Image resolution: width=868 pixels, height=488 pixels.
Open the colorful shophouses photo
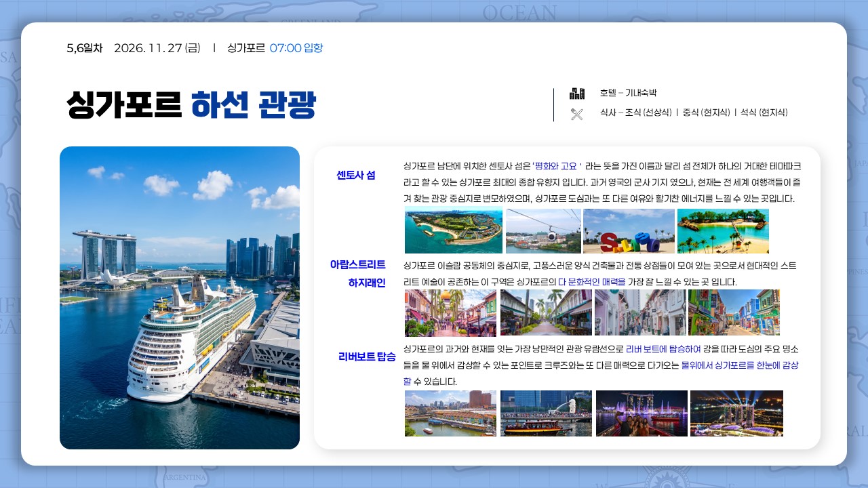pos(734,312)
